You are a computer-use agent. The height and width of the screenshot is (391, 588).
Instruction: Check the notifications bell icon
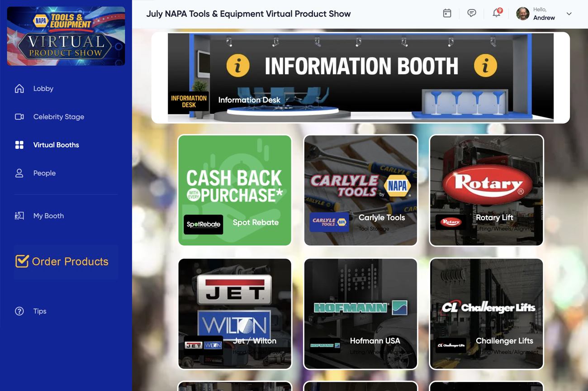(x=496, y=14)
